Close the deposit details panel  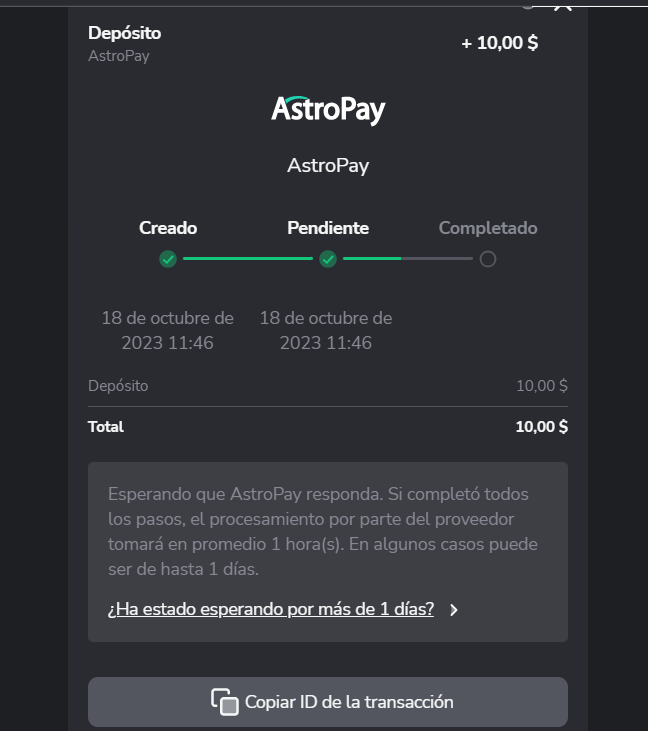point(562,4)
